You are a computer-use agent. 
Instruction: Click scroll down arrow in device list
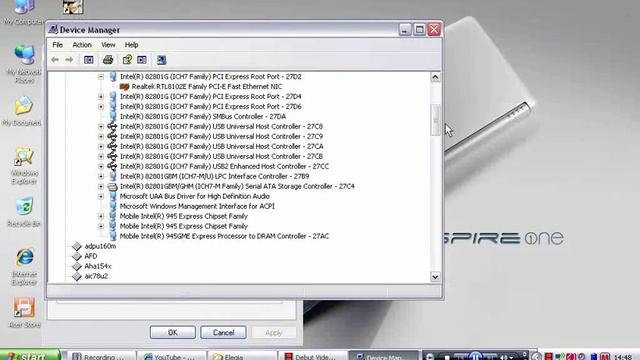click(x=435, y=277)
